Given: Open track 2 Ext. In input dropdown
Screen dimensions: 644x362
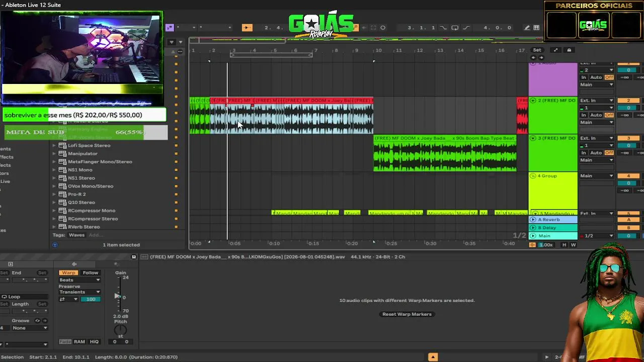Looking at the screenshot, I should click(x=597, y=101).
